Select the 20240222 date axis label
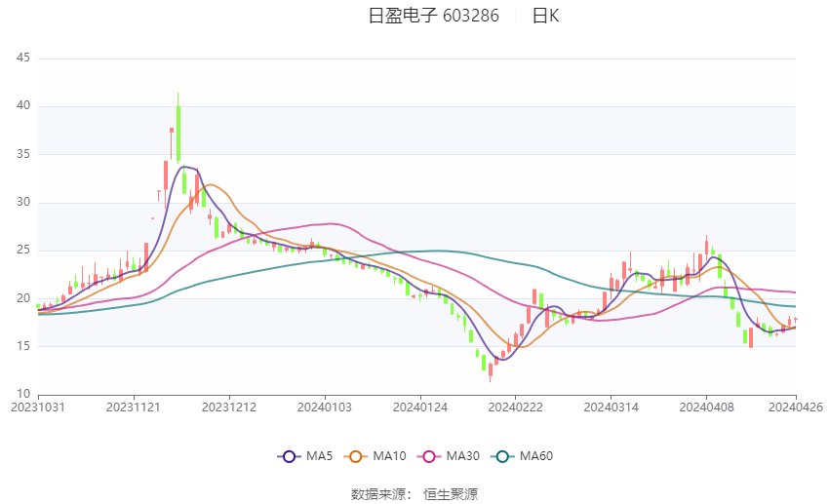 pyautogui.click(x=516, y=407)
